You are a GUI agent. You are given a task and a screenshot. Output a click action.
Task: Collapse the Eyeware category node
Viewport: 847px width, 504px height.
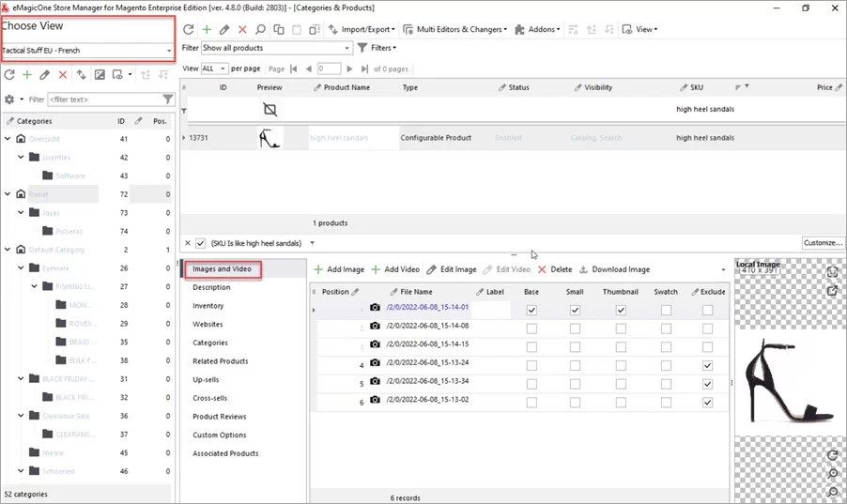coord(21,267)
